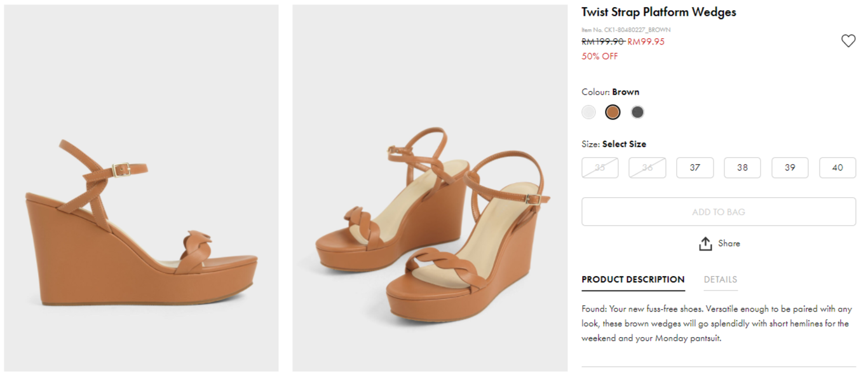
Task: Click the RM99.95 sale price
Action: (646, 42)
